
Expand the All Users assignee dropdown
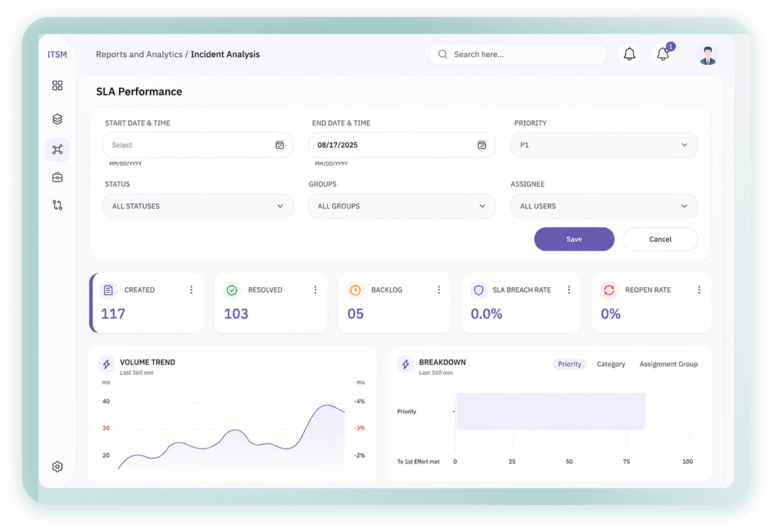(x=604, y=206)
